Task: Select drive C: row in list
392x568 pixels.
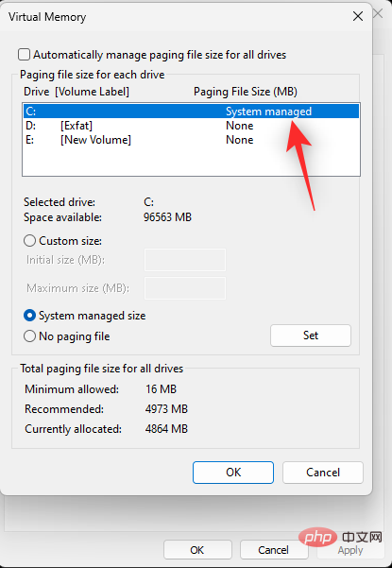Action: point(191,112)
